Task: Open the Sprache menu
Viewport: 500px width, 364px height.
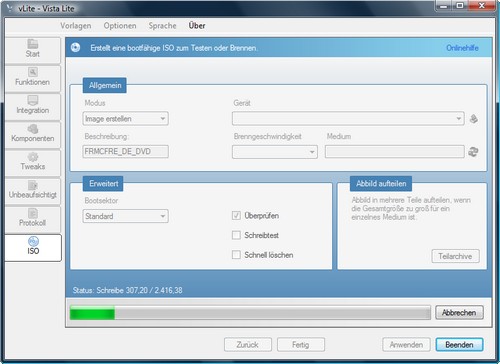Action: (x=163, y=26)
